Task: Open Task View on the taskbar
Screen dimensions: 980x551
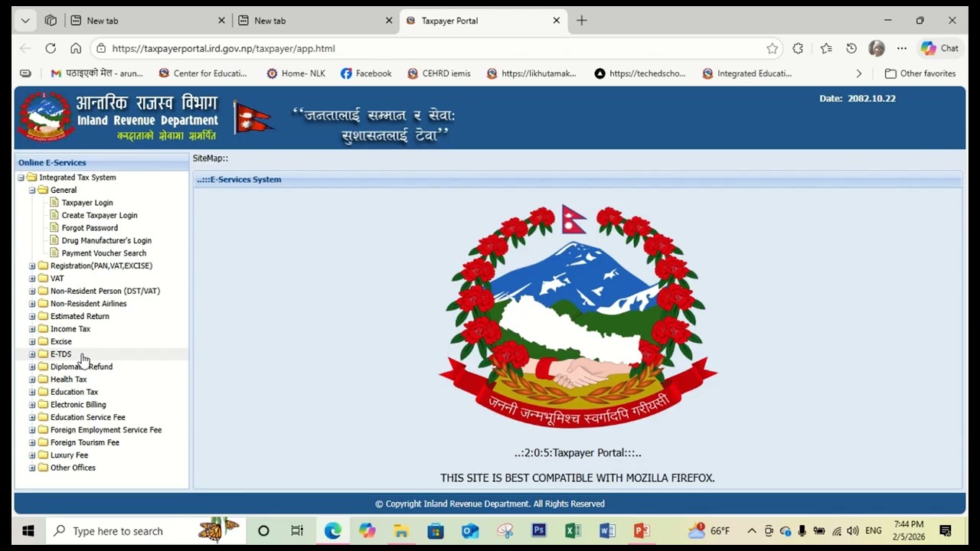Action: click(297, 530)
